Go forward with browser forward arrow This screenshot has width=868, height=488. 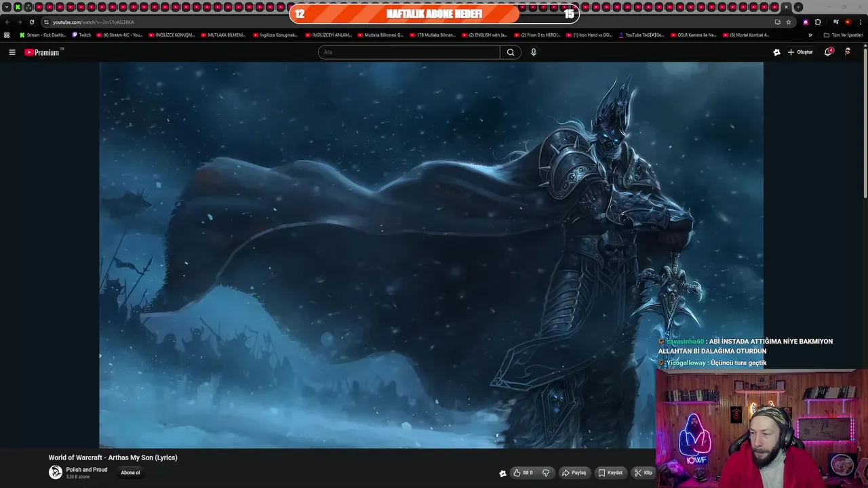tap(20, 22)
